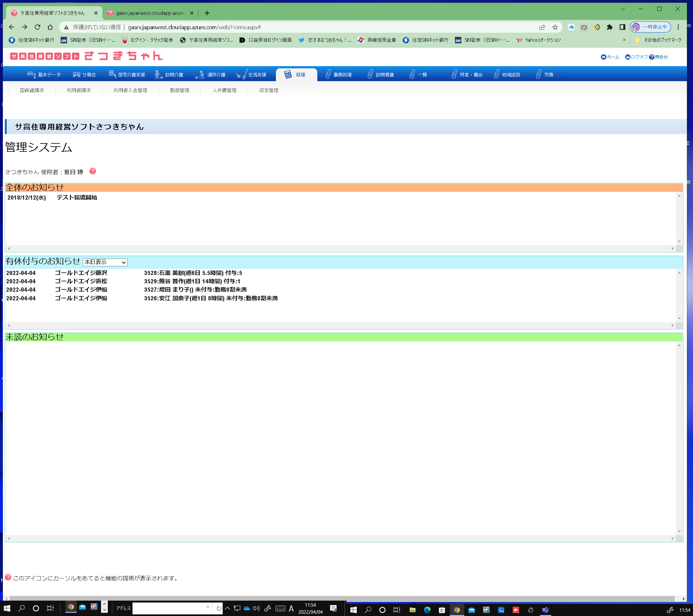The height and width of the screenshot is (616, 693).
Task: Reload the page with the refresh icon
Action: pos(37,27)
